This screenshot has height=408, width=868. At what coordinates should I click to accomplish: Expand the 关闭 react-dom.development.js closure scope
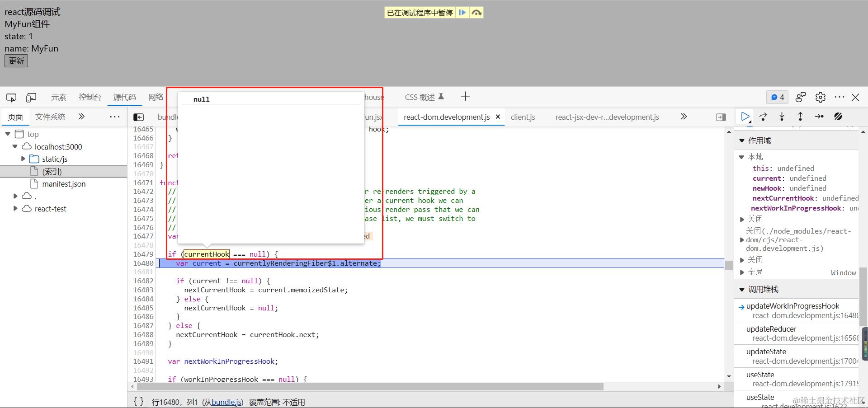click(x=741, y=239)
